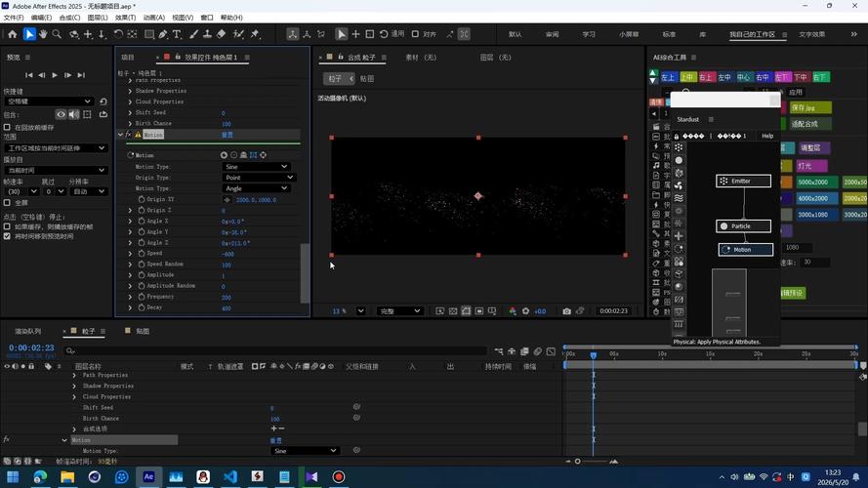
Task: Expand the Shadow Properties group in effect controls
Action: (130, 91)
